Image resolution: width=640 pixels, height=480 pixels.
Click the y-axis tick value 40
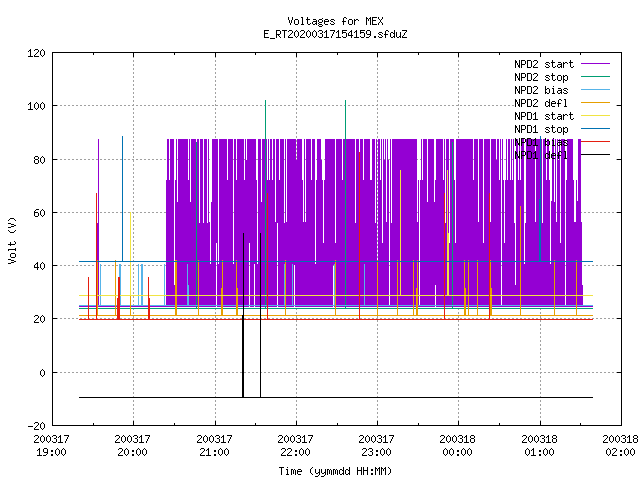click(39, 266)
